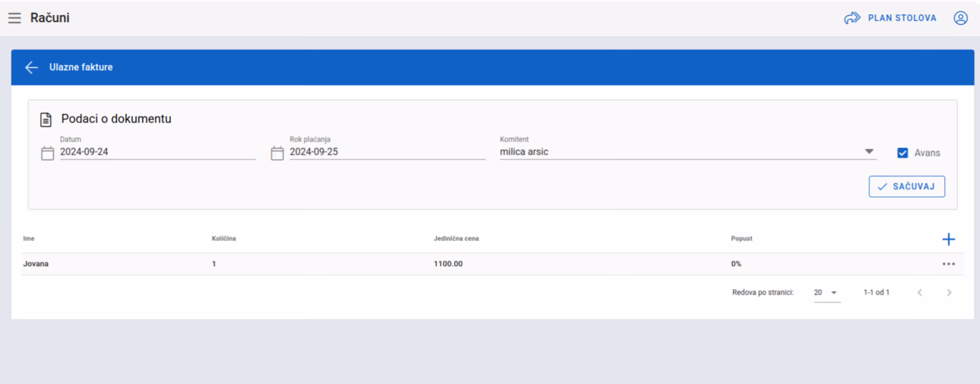Open the calendar icon for Datum
This screenshot has width=980, height=384.
point(48,153)
